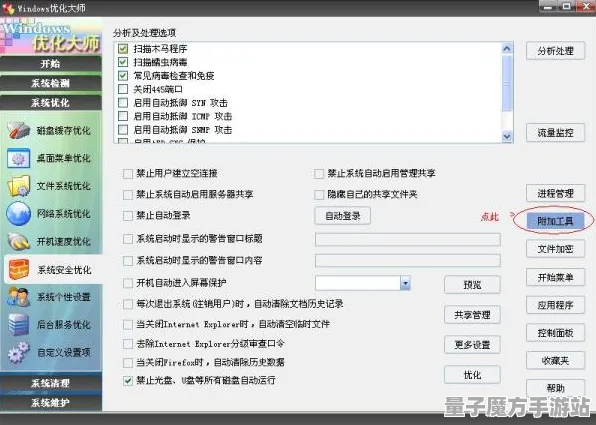This screenshot has width=596, height=425.
Task: Click the 预览 button
Action: point(472,285)
